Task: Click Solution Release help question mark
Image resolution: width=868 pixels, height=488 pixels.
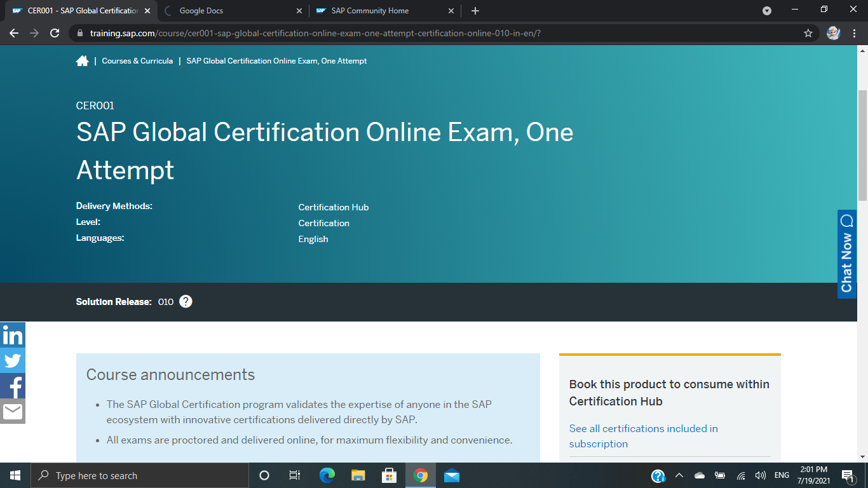Action: click(x=186, y=302)
